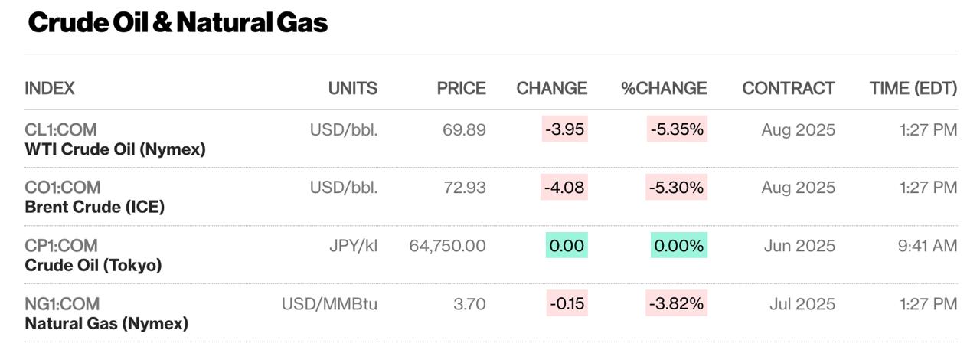Click the CP1:COM ticker symbol
Image resolution: width=980 pixels, height=350 pixels.
(x=61, y=246)
